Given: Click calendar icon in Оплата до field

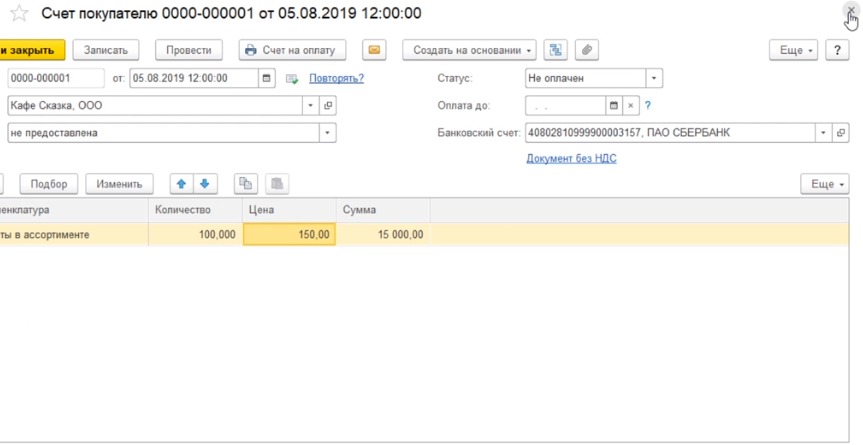Looking at the screenshot, I should (x=614, y=105).
